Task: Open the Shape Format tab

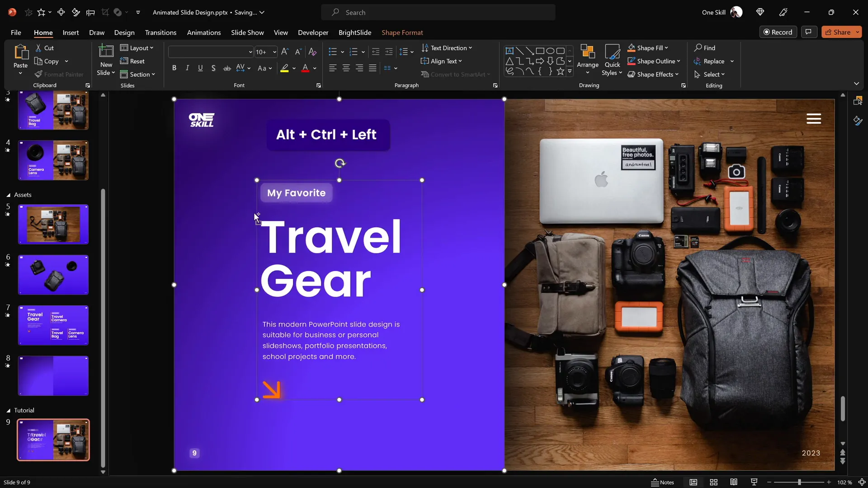Action: click(402, 33)
